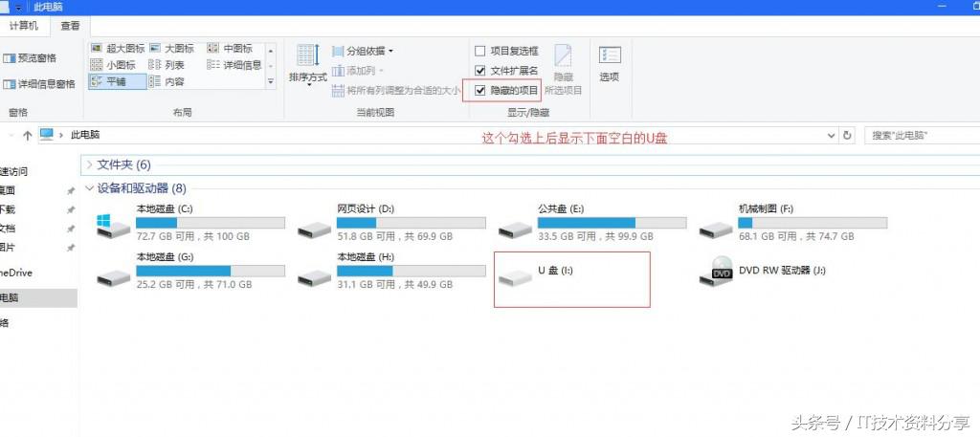Select 公共盘 (E:) drive
The height and width of the screenshot is (437, 980).
[592, 223]
